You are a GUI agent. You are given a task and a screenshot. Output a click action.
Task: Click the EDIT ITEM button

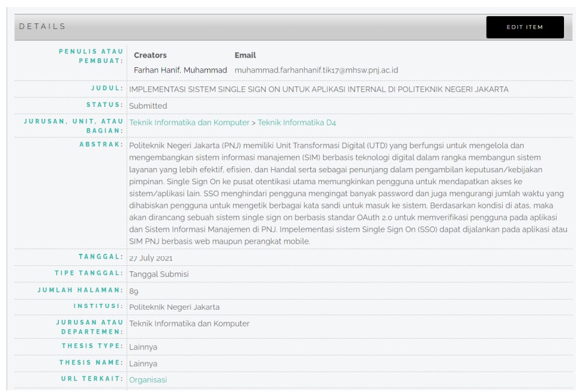(x=526, y=26)
